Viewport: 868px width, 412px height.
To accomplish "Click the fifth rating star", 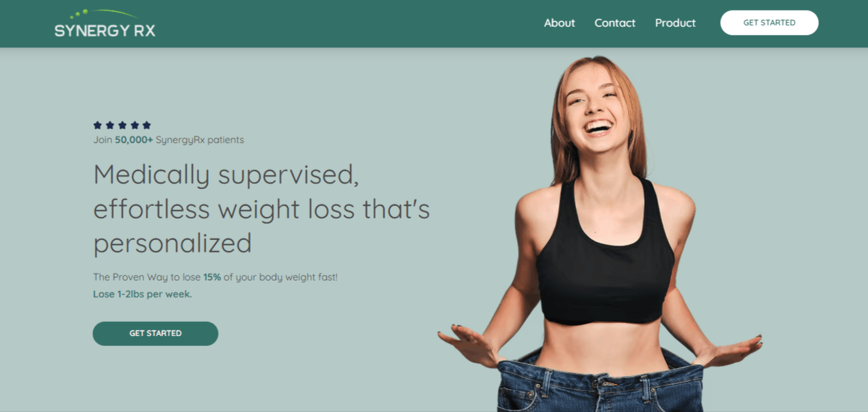I will click(147, 125).
